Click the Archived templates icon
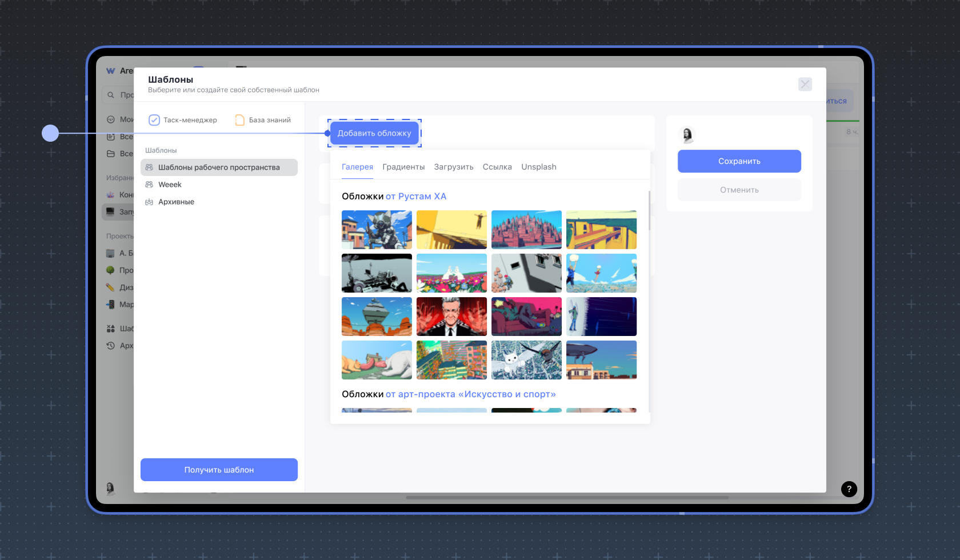 point(149,202)
